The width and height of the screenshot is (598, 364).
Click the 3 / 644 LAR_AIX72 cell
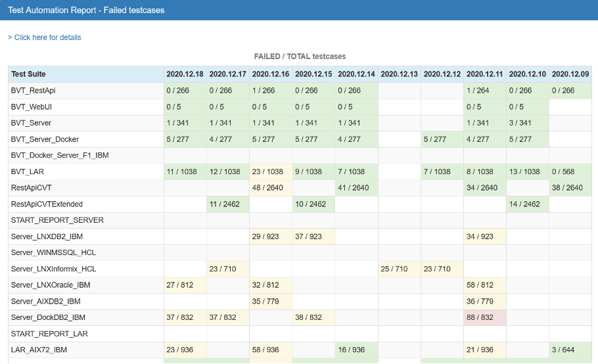pos(563,350)
